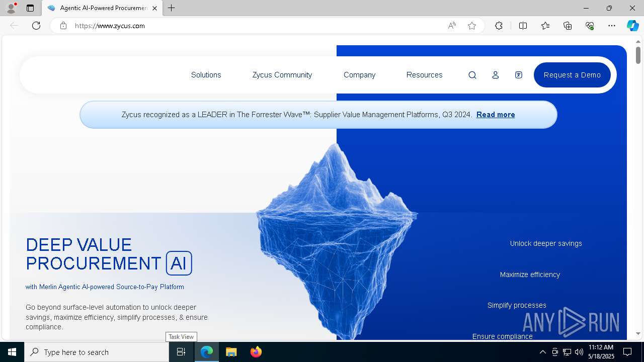Click Maximize efficiency text
Viewport: 644px width, 362px height.
[530, 275]
